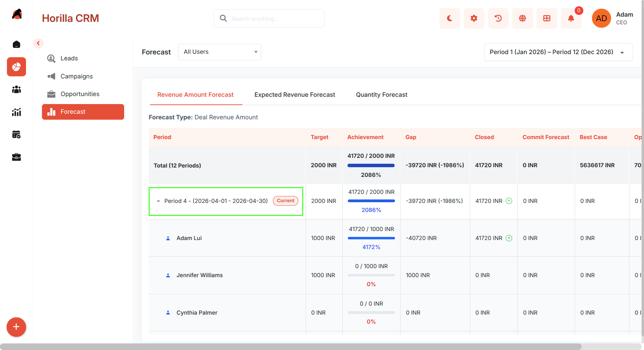
Task: Open Campaigns in the sidebar
Action: 83,76
